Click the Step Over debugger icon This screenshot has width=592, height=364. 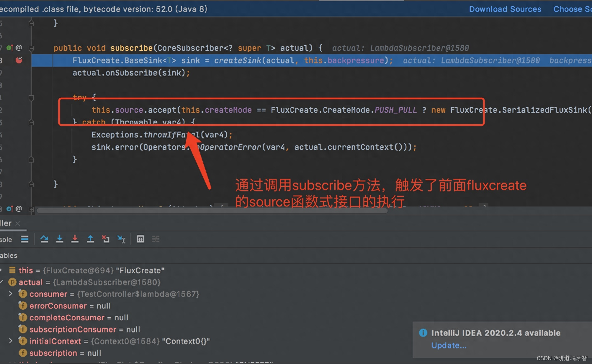point(44,239)
